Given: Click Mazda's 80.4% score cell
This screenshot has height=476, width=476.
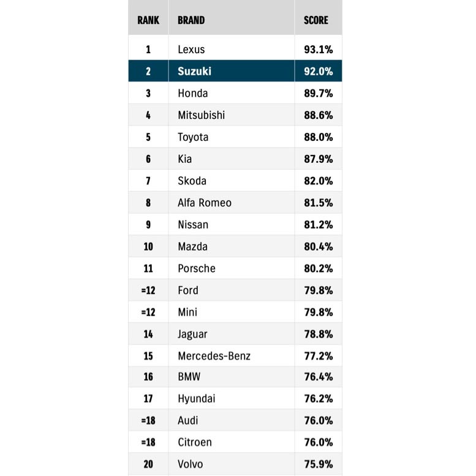Looking at the screenshot, I should click(319, 247).
